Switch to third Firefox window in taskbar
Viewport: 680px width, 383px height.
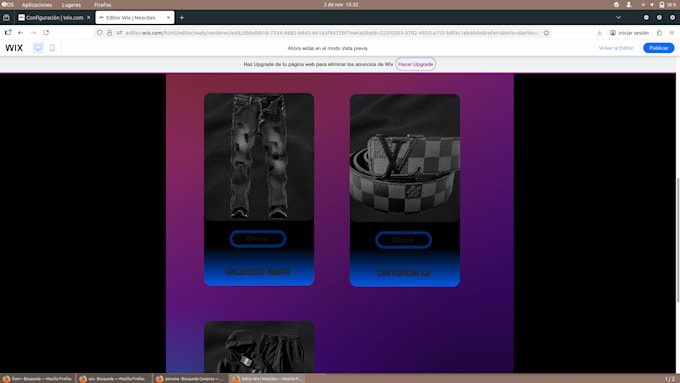point(190,379)
